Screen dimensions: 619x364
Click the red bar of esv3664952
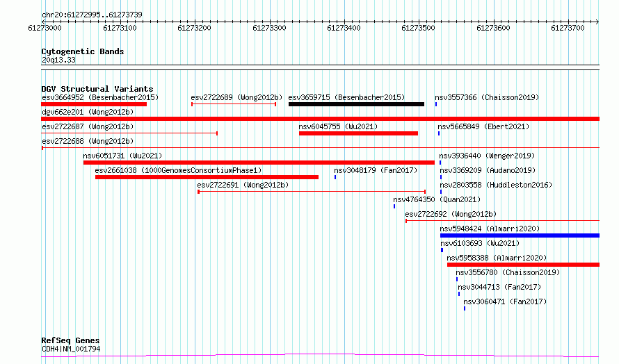tap(94, 104)
